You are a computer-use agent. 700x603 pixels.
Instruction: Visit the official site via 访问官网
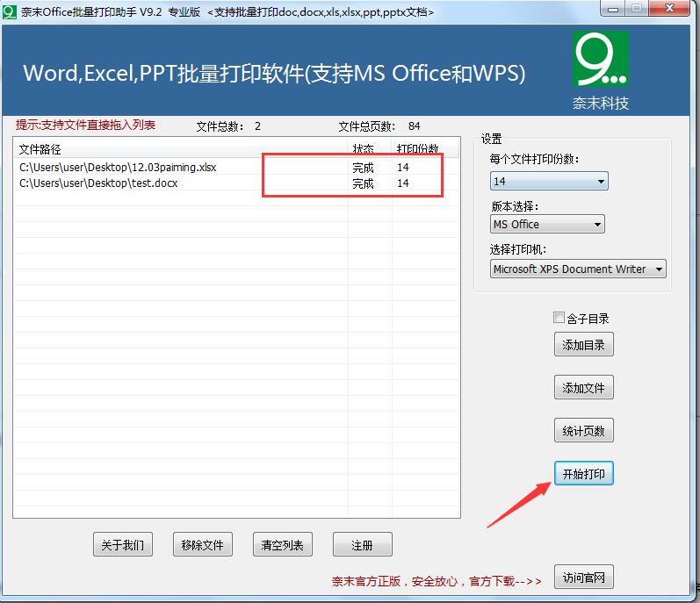pyautogui.click(x=583, y=578)
